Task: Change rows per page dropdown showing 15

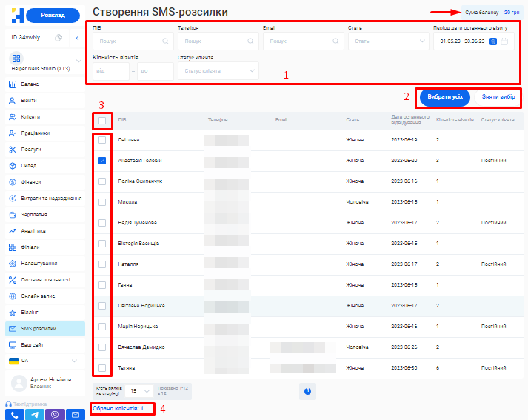Action: click(140, 390)
